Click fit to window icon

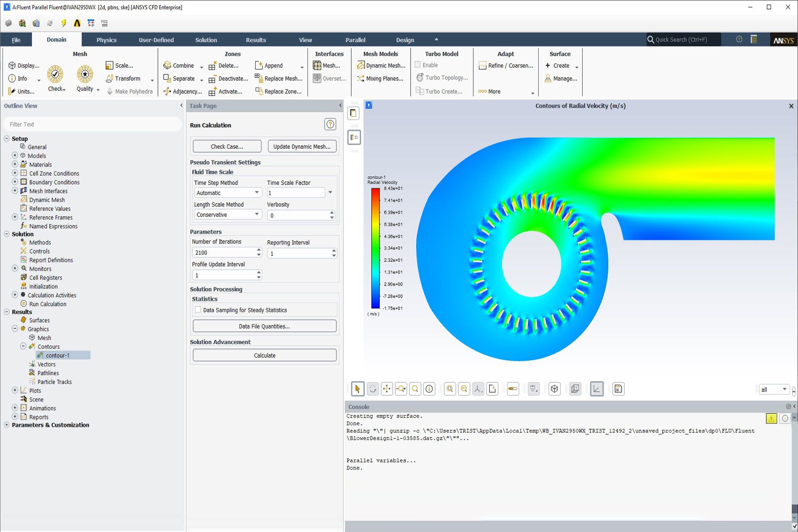450,389
